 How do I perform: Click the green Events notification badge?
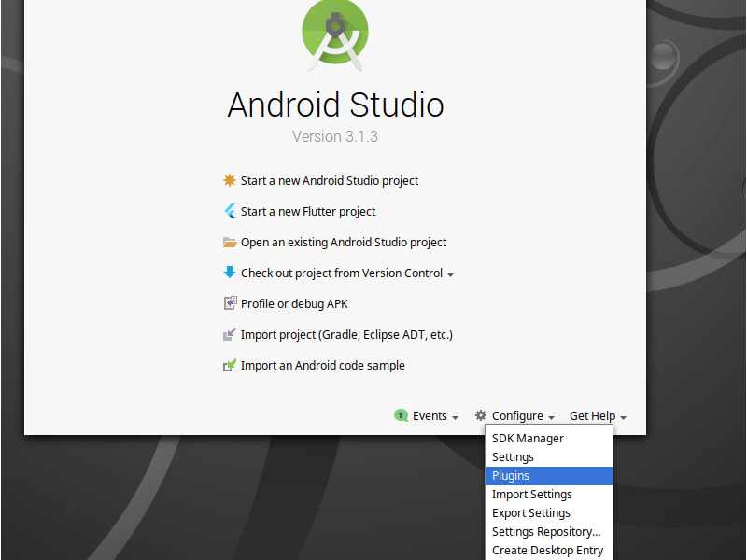pos(401,415)
